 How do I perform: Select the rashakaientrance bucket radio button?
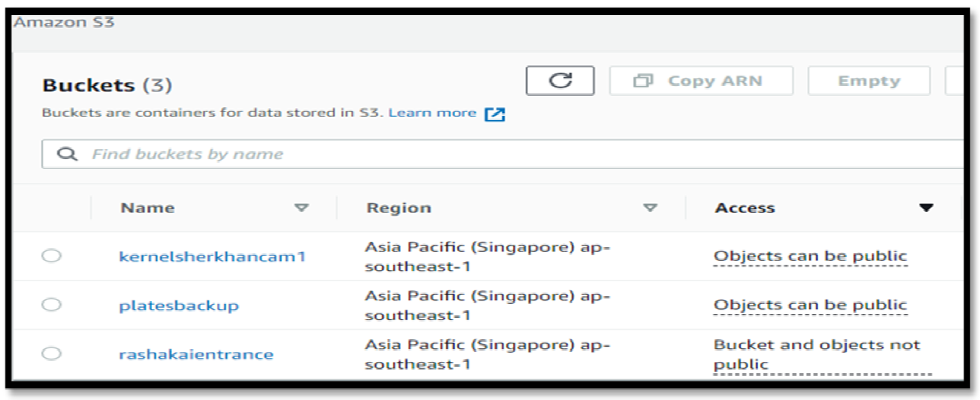click(51, 354)
